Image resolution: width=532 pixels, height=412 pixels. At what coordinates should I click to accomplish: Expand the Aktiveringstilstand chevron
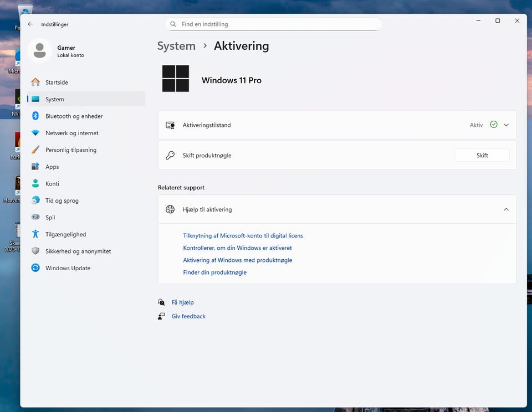(x=506, y=125)
